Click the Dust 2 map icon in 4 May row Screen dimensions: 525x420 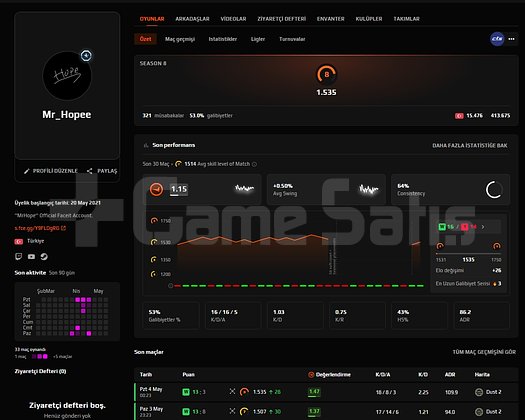click(x=479, y=392)
